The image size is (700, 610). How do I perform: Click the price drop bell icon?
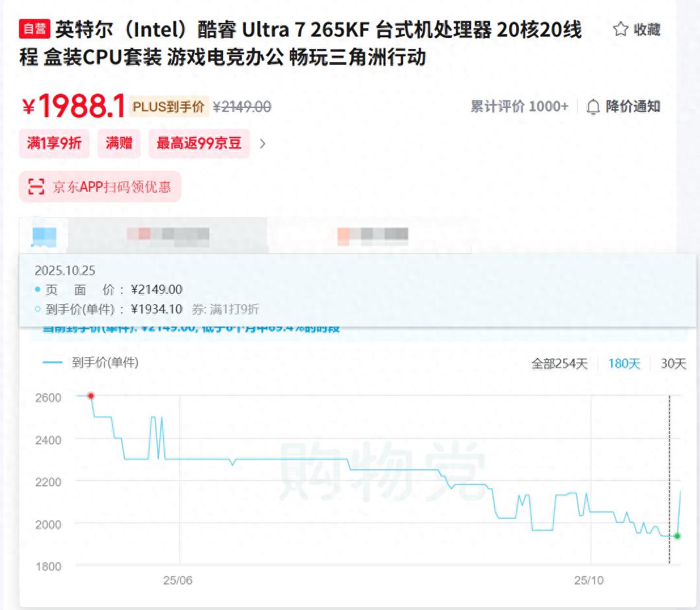tap(593, 107)
